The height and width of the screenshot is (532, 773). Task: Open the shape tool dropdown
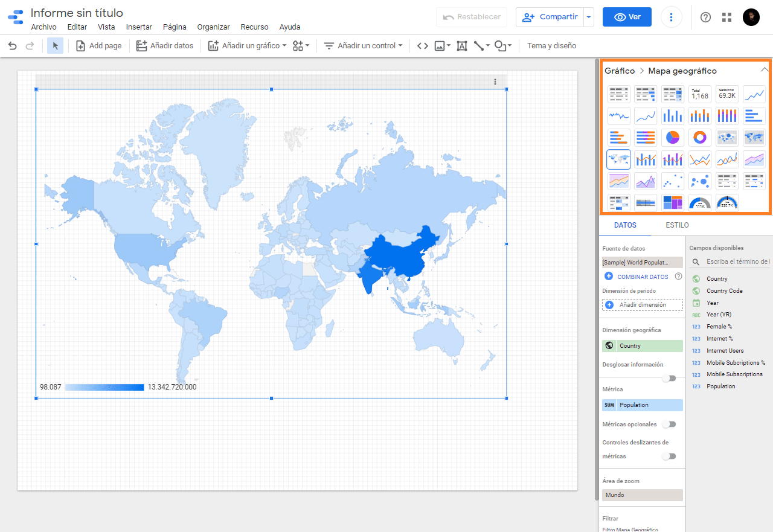coord(502,46)
